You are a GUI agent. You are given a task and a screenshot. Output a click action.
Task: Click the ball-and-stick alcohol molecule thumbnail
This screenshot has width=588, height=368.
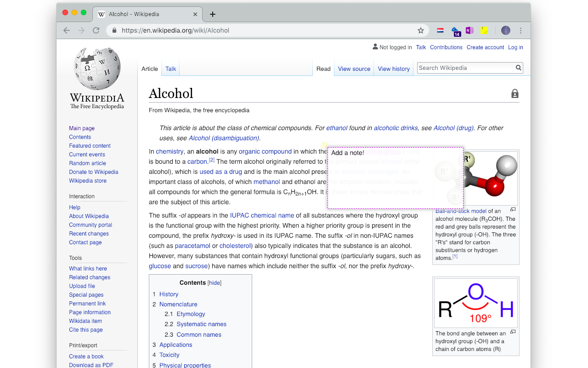pos(476,178)
